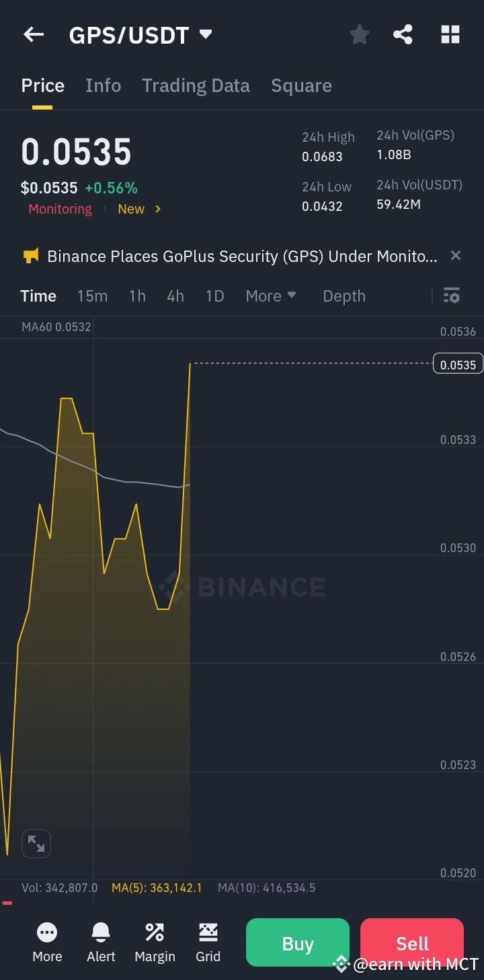Open Grid trading bot
Screen dimensions: 484x980
point(208,942)
